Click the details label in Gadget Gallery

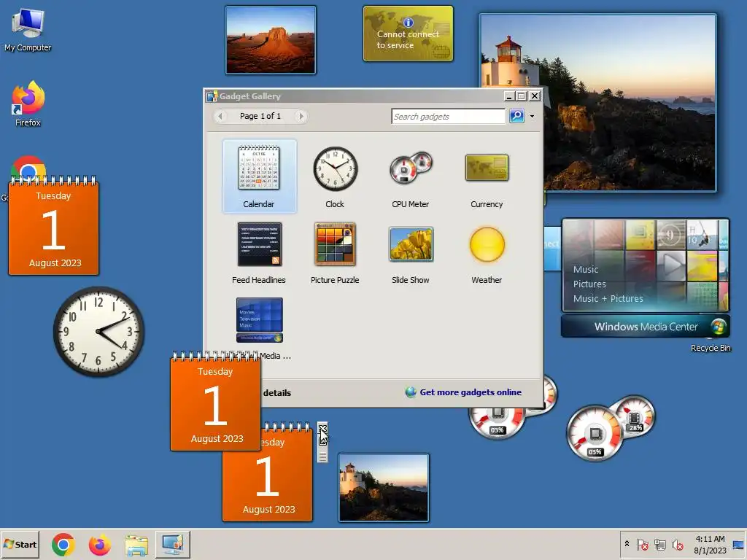click(276, 393)
